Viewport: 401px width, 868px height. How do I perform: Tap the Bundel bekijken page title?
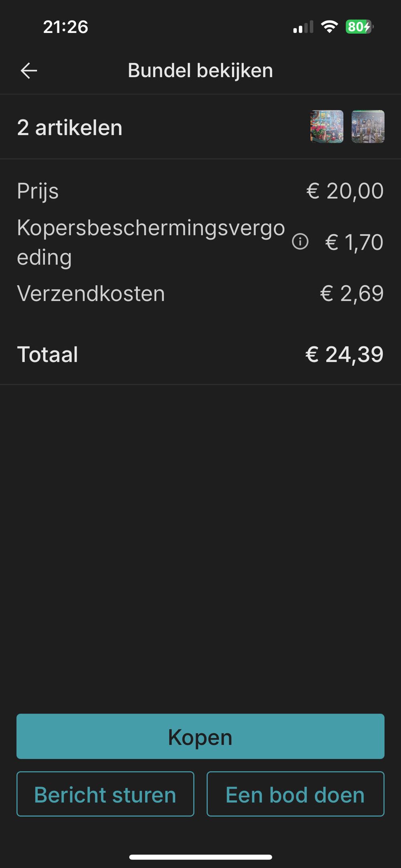pyautogui.click(x=200, y=71)
